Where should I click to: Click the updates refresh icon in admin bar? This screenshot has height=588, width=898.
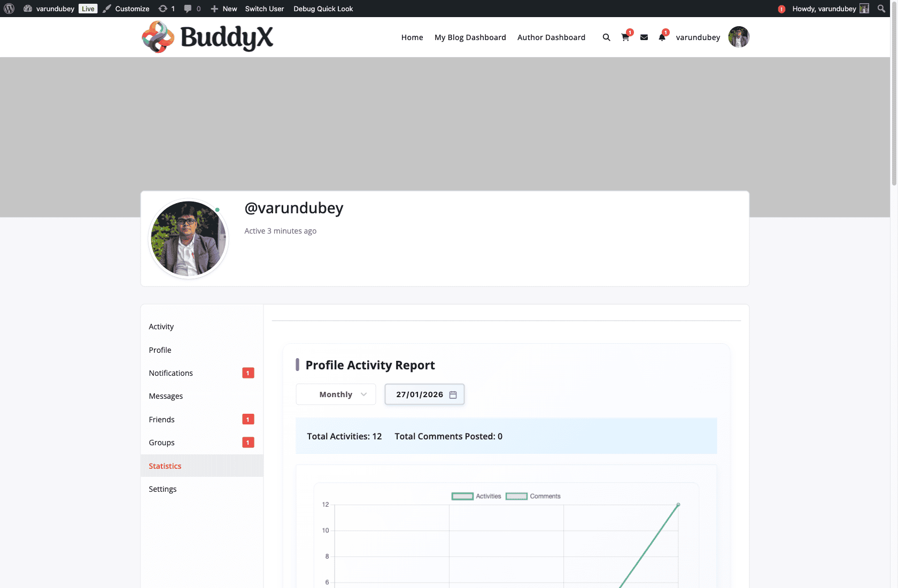(x=161, y=9)
